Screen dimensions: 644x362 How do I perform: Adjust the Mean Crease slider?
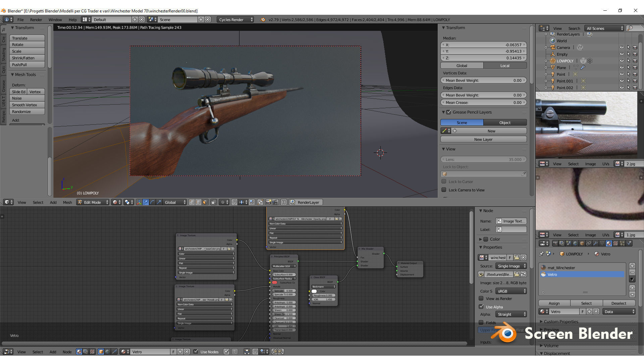(483, 103)
